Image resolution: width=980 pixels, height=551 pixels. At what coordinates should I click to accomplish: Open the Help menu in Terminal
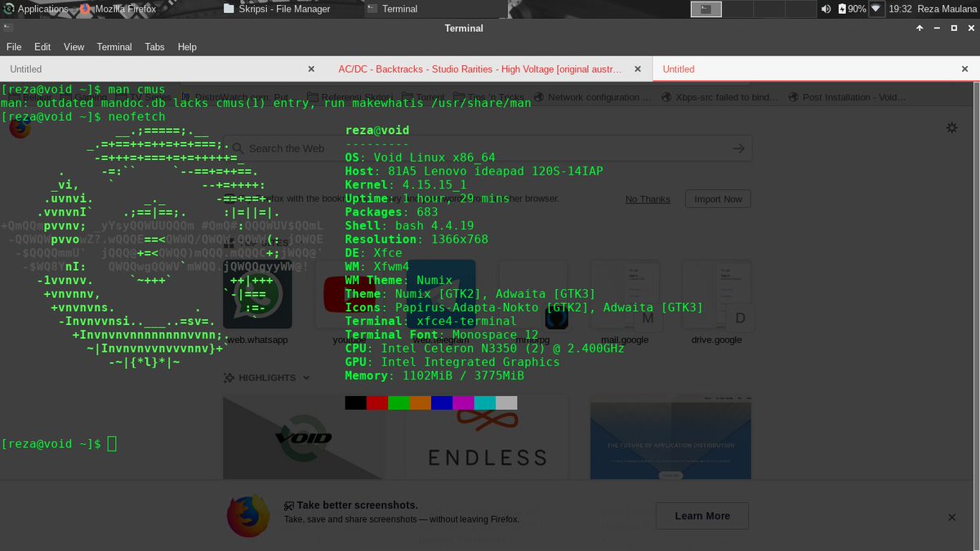pos(187,47)
